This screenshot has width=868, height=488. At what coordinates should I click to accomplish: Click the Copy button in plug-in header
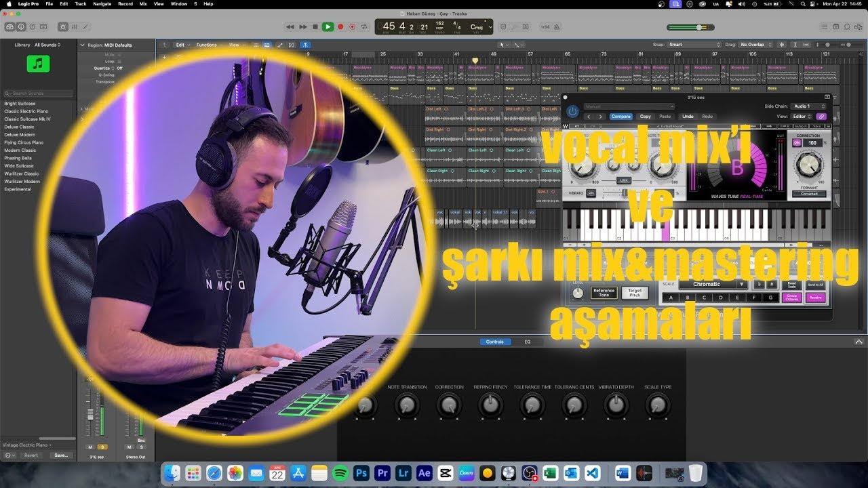click(645, 117)
